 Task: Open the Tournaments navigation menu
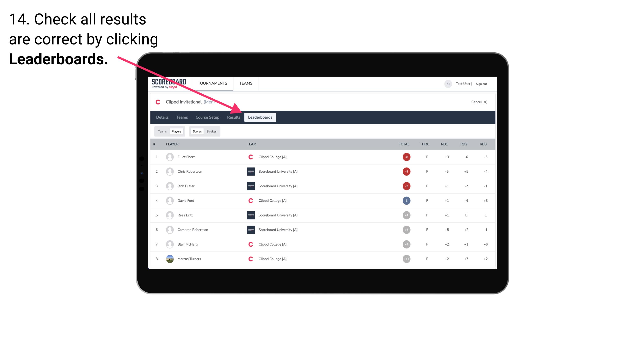coord(212,83)
